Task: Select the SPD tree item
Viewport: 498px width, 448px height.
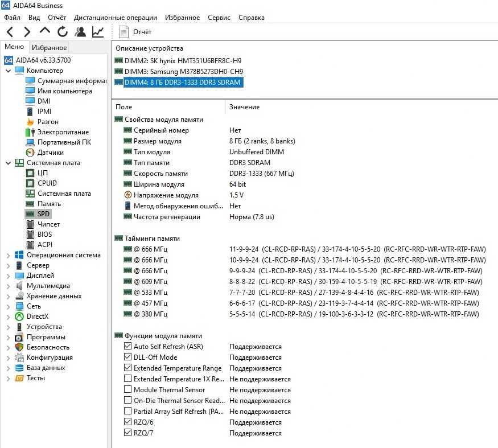Action: 43,214
